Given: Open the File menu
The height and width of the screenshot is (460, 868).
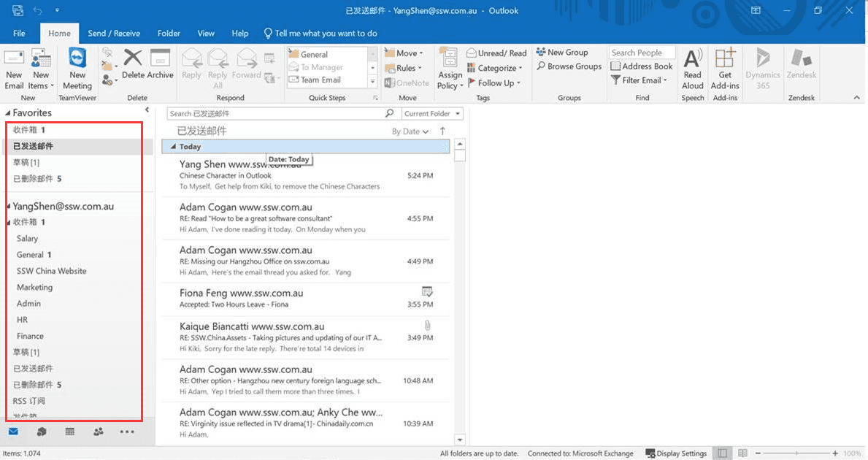Looking at the screenshot, I should 19,33.
